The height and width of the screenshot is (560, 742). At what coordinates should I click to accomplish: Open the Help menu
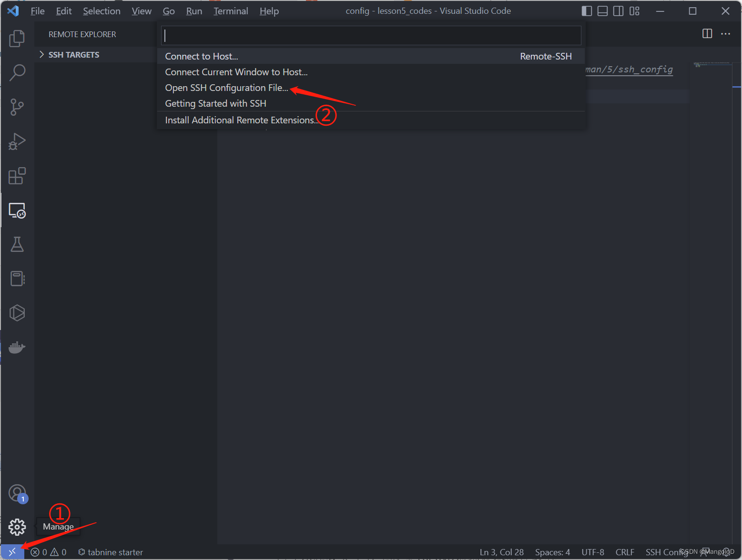269,11
